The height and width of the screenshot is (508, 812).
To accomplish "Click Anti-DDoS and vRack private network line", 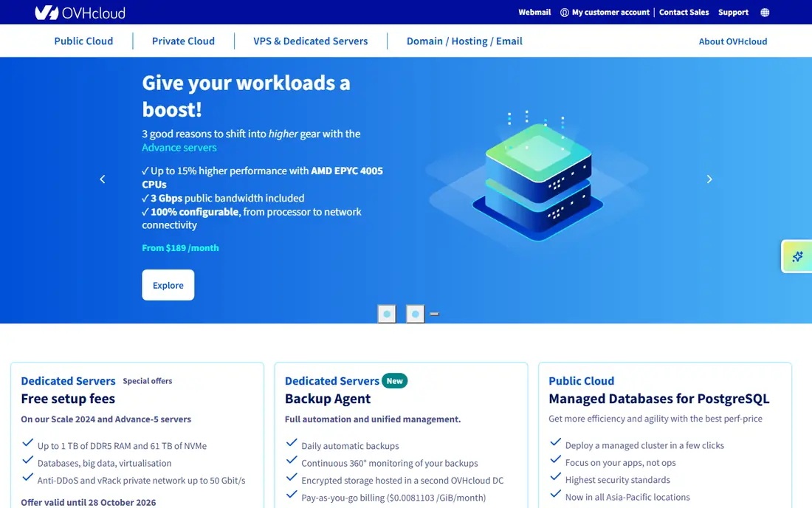I will (142, 481).
